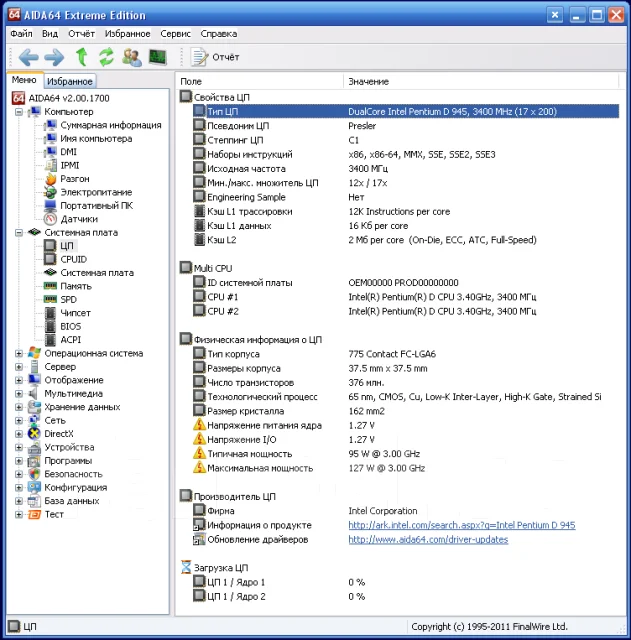Select the SPD memory icon
The image size is (631, 640).
tap(50, 299)
